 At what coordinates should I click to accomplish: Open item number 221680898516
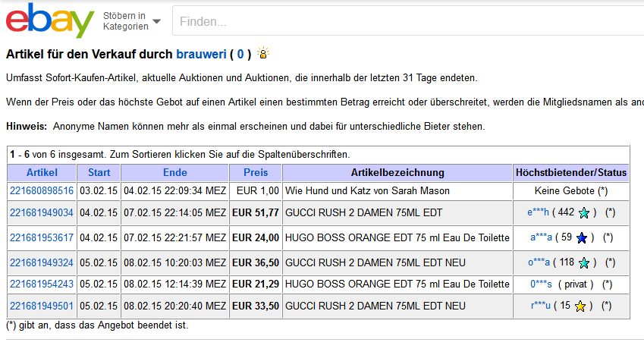point(42,190)
